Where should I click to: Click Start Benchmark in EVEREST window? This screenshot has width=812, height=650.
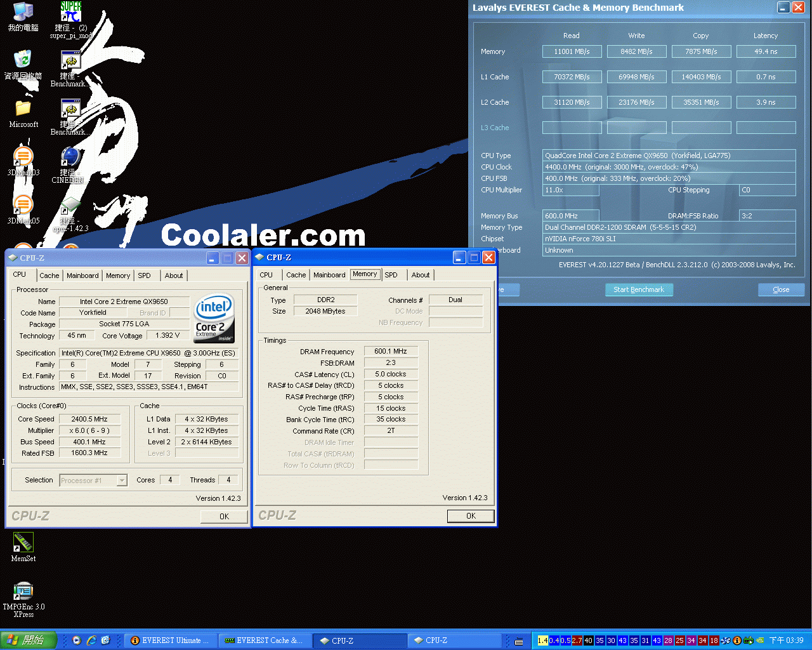[639, 289]
